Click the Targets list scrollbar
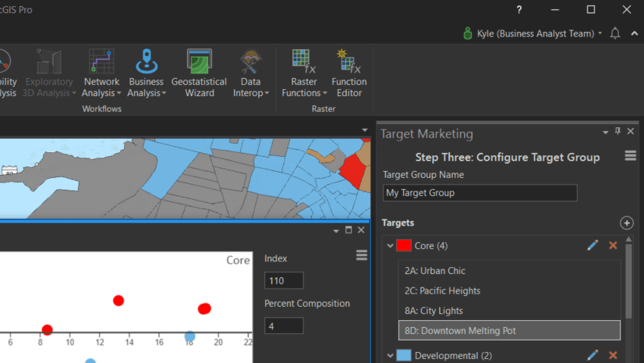644x363 pixels. coord(628,281)
